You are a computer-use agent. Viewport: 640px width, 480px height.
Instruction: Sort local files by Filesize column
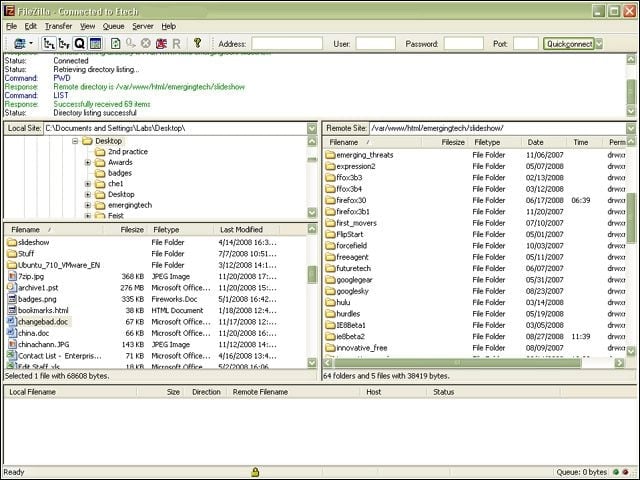(125, 230)
